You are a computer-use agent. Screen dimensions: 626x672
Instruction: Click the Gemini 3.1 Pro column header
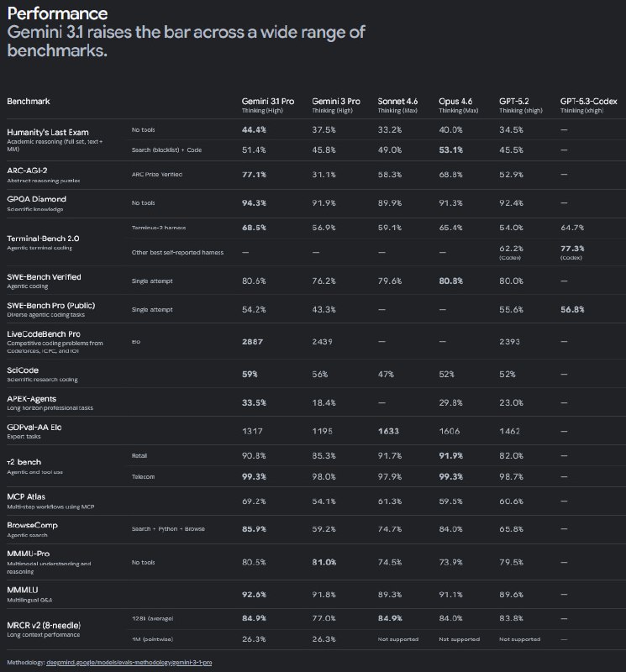pyautogui.click(x=268, y=102)
